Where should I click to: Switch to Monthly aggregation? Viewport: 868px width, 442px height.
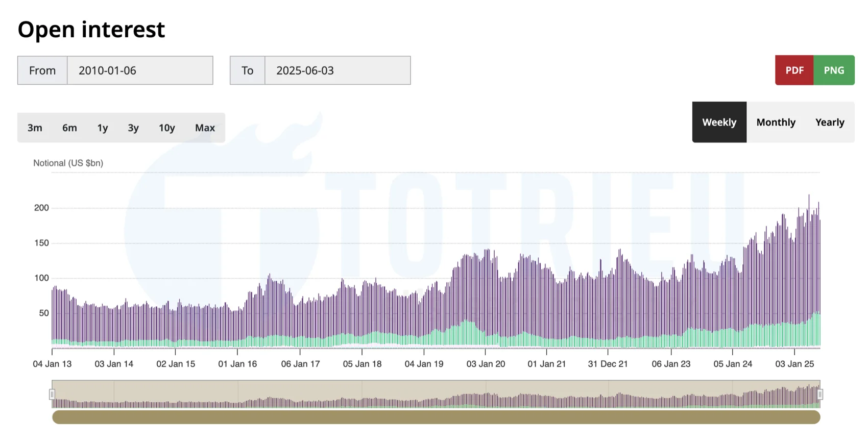click(x=776, y=122)
